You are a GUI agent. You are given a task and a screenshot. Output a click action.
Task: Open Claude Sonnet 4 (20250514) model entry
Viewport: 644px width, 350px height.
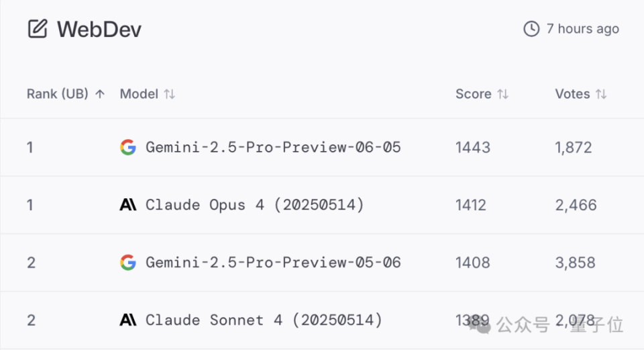click(x=264, y=320)
